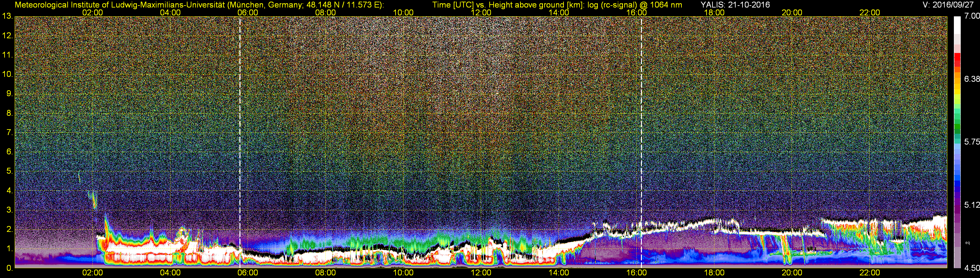Screen dimensions: 980x278
Task: Select the 'Time [UTC] vs. Height above ground' caption
Action: click(557, 5)
